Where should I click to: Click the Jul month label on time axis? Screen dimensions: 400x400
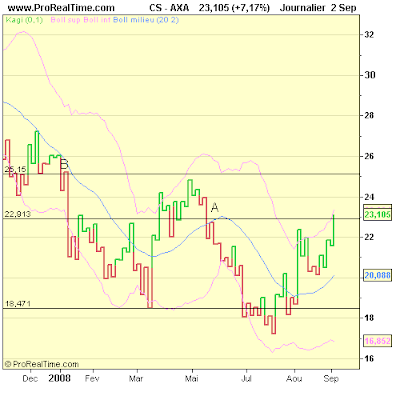[x=246, y=379]
